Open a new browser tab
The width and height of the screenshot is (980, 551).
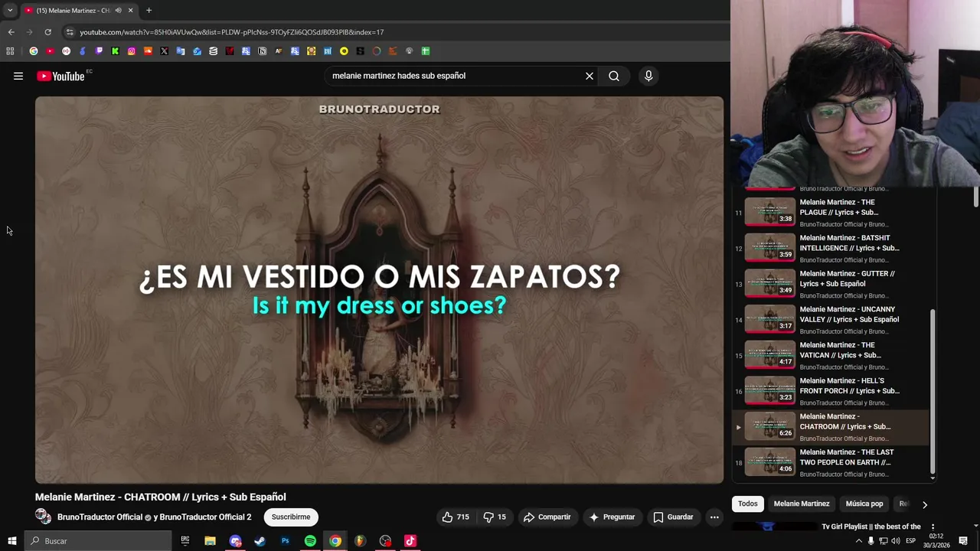pos(149,11)
